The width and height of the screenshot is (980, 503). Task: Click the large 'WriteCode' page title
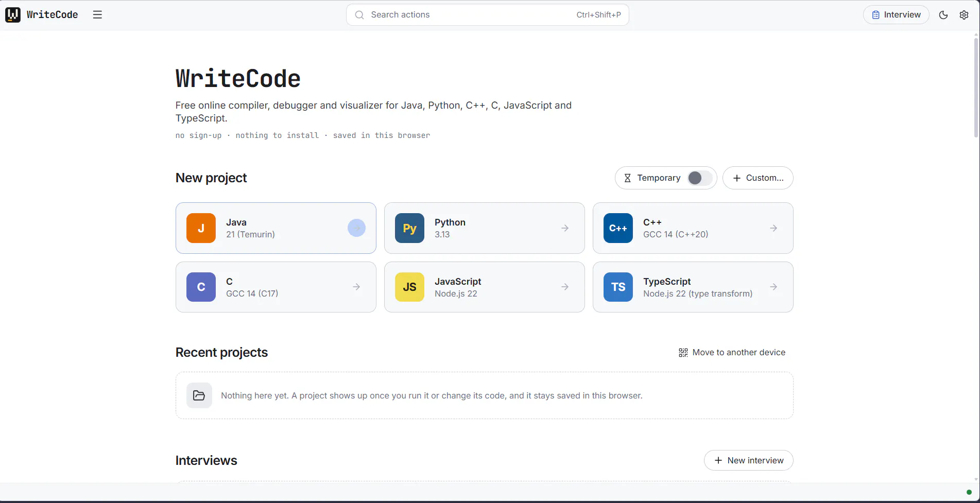pyautogui.click(x=238, y=79)
